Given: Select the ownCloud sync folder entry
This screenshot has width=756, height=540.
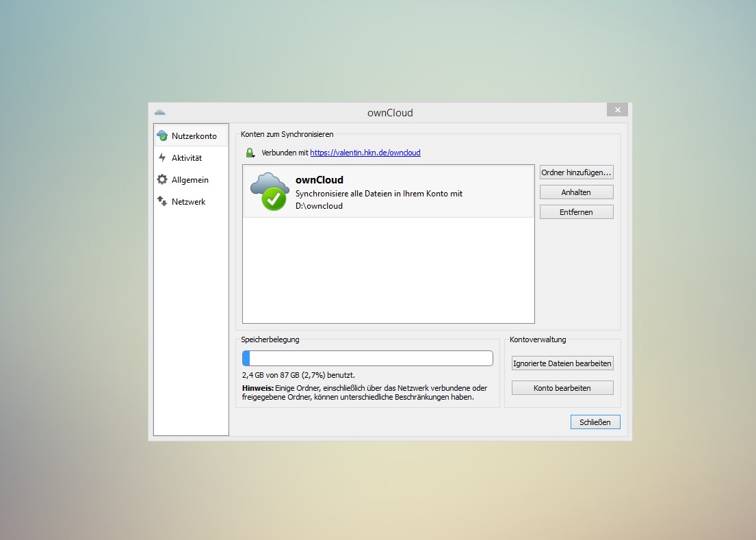Looking at the screenshot, I should [x=389, y=192].
